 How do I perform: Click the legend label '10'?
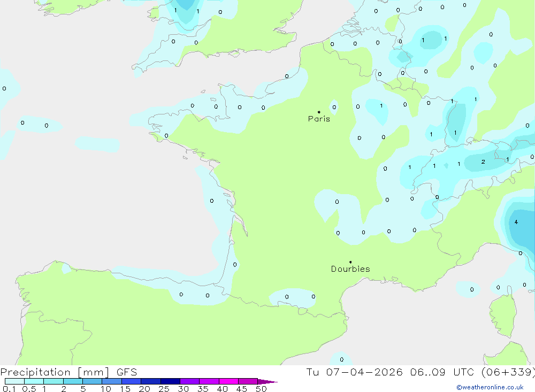[106, 389]
